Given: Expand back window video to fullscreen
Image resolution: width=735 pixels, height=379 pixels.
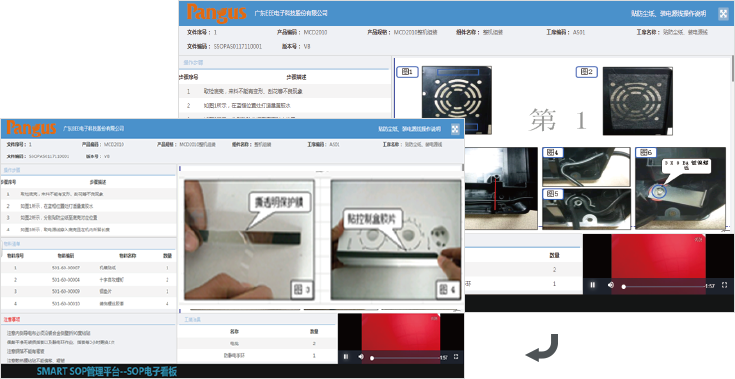Looking at the screenshot, I should point(724,285).
